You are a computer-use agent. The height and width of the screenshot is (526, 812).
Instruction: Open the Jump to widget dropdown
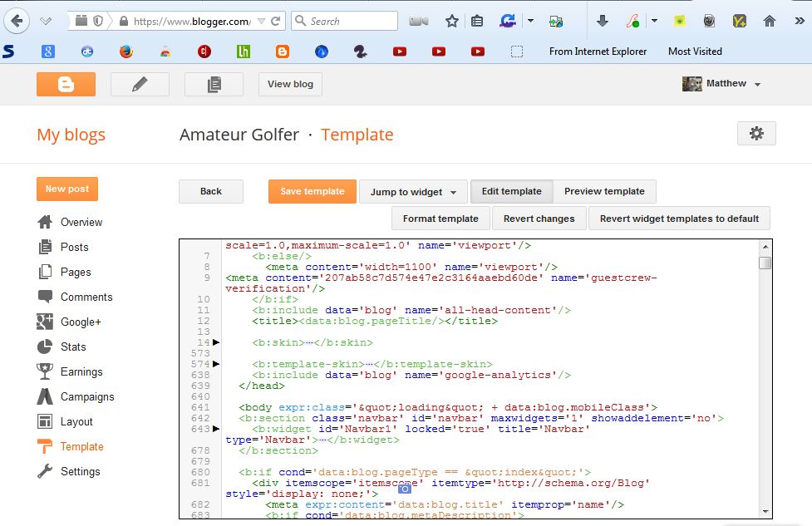click(x=413, y=191)
